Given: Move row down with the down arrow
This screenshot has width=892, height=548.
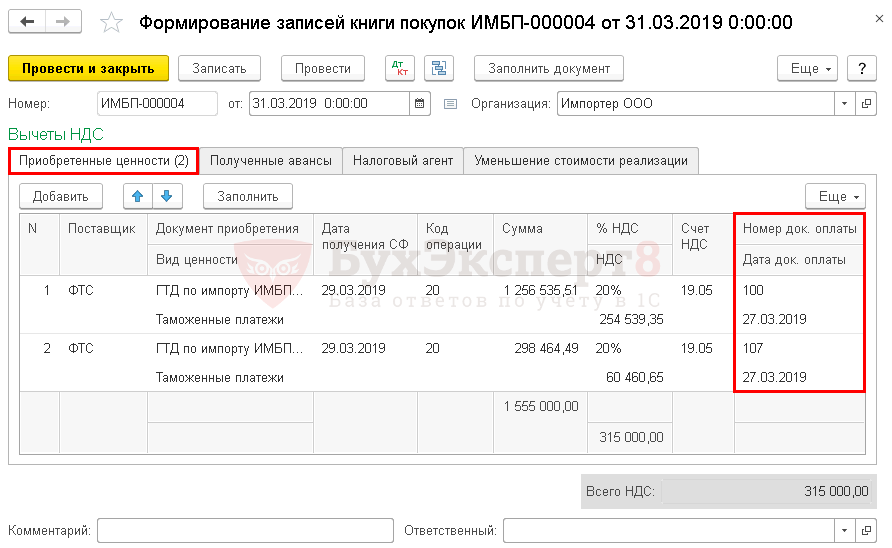Looking at the screenshot, I should [x=166, y=196].
